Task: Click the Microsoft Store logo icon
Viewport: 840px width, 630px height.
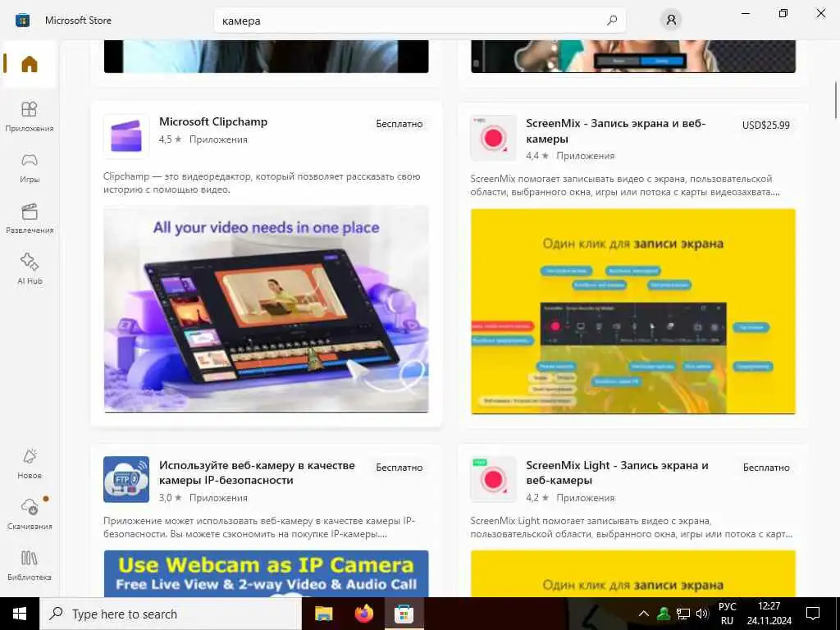Action: coord(22,21)
